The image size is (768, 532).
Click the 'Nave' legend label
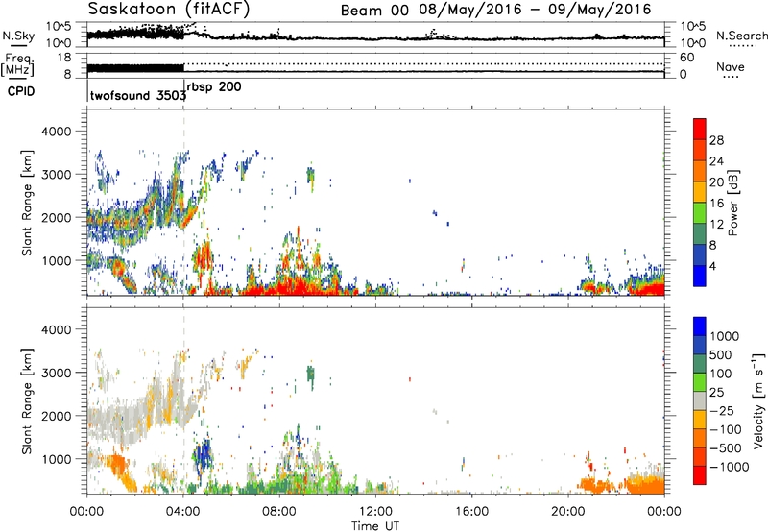[731, 67]
